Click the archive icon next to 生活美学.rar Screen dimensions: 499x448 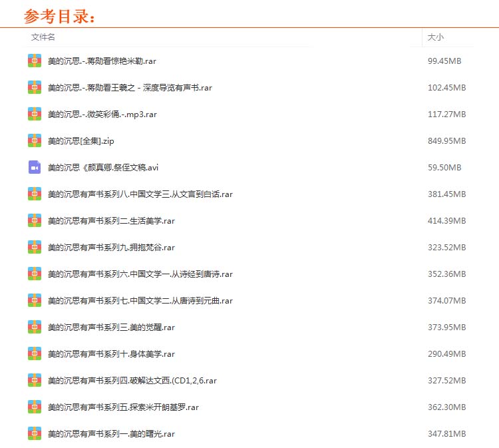(35, 220)
